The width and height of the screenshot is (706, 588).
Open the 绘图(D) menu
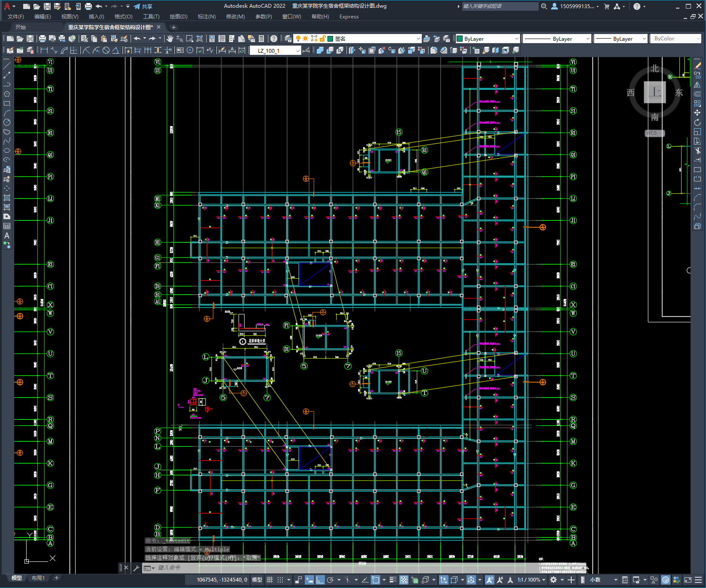point(179,17)
